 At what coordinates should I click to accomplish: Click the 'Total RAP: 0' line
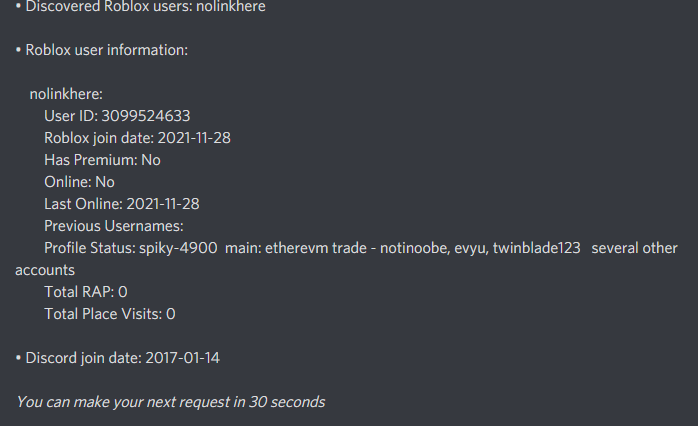click(86, 292)
